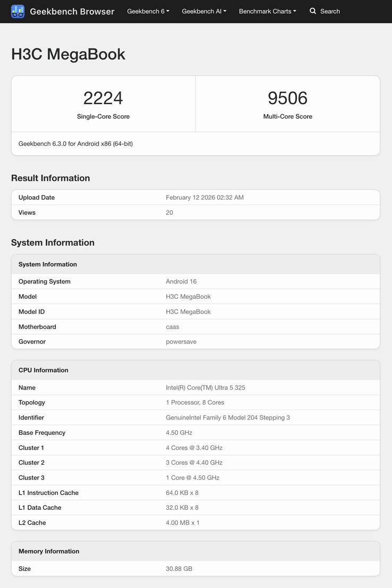392x588 pixels.
Task: Click the Search text link
Action: click(x=330, y=11)
